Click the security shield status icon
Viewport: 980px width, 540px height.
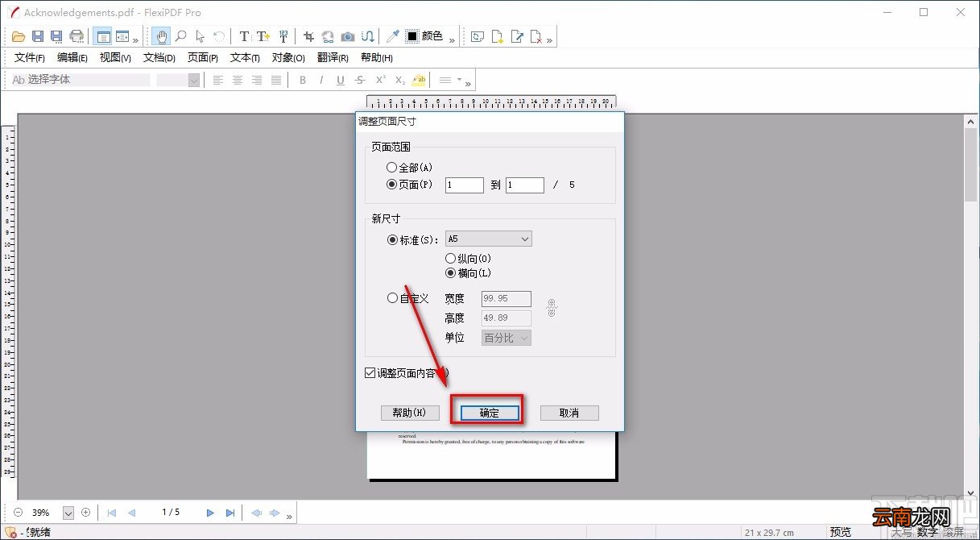pos(11,533)
